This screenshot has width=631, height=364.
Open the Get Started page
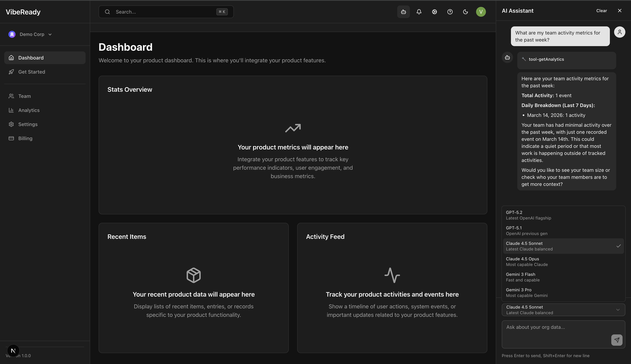[x=31, y=72]
